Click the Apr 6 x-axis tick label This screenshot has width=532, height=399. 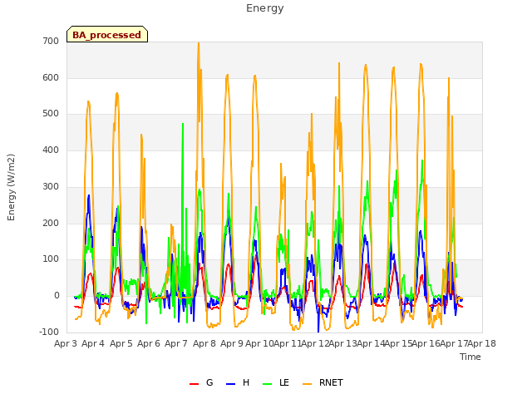148,343
